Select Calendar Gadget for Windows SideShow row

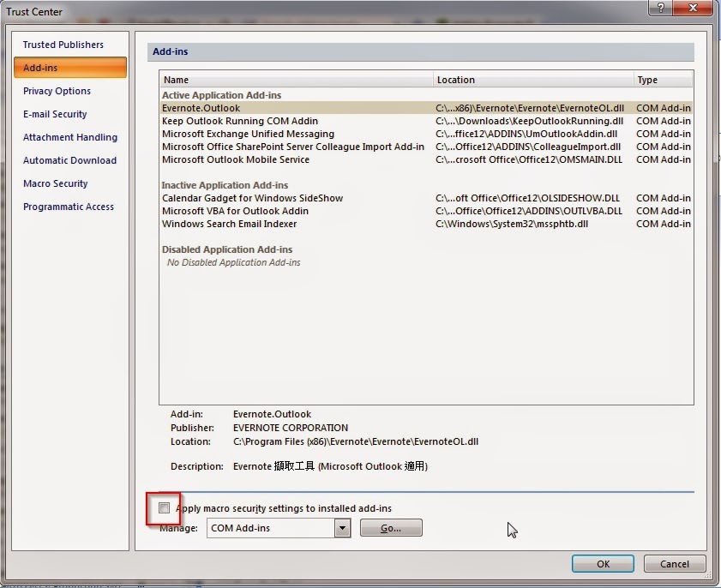pyautogui.click(x=426, y=198)
